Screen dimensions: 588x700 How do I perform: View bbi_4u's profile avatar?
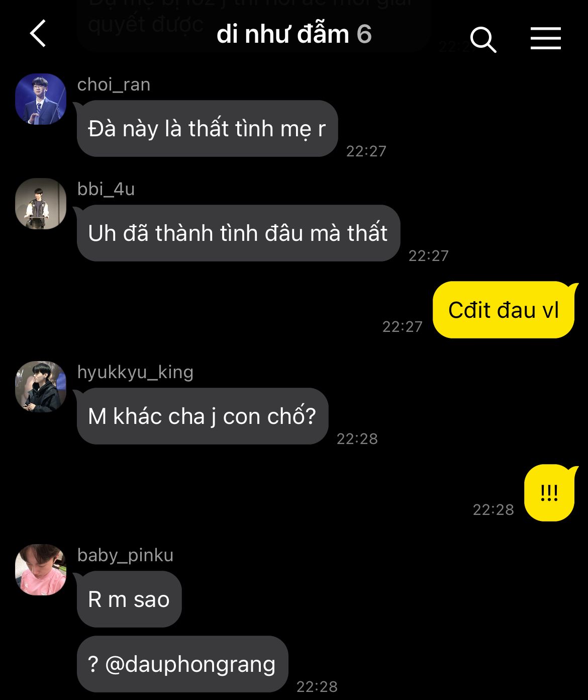coord(41,204)
